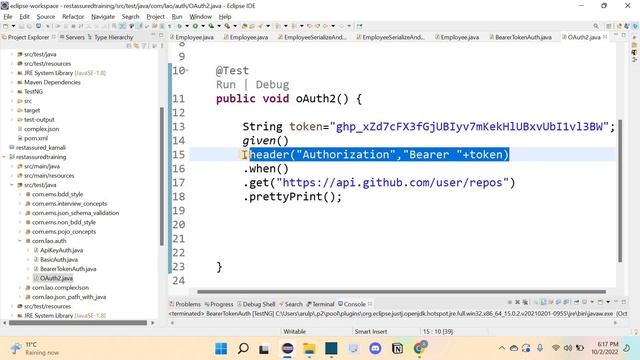The height and width of the screenshot is (360, 640).
Task: Maximize the Project Explorer view
Action: point(161,36)
